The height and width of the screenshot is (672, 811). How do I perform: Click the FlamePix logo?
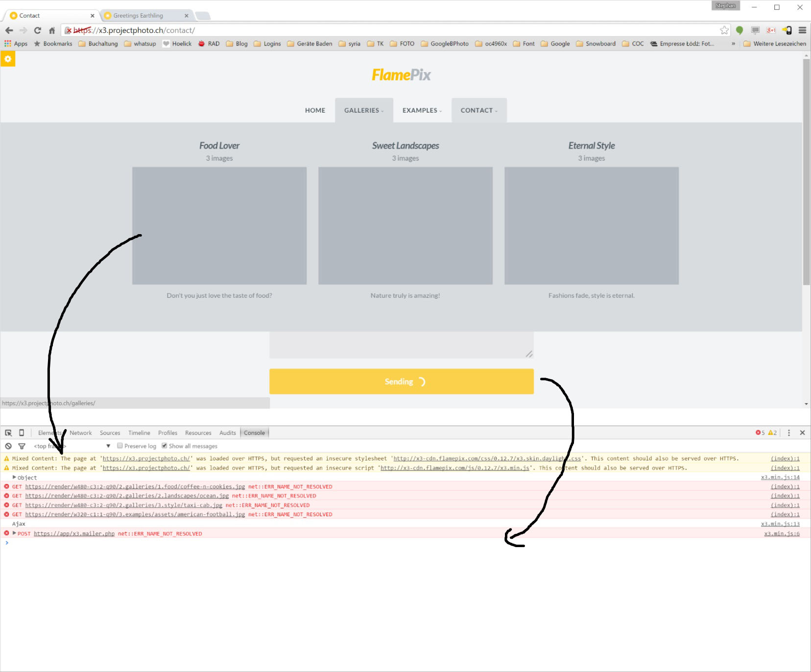pos(401,75)
